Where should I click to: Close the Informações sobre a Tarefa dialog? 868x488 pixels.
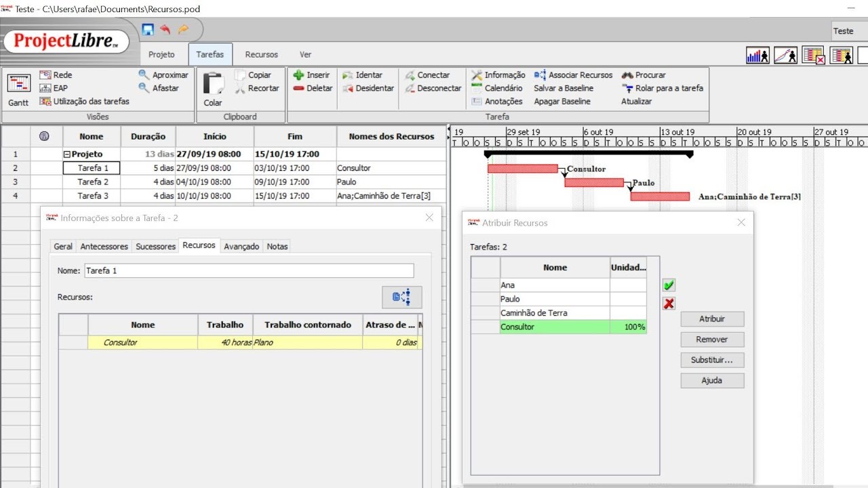[x=429, y=218]
